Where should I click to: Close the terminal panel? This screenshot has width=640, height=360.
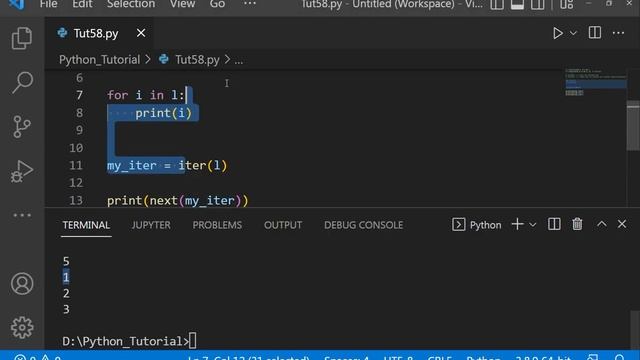622,224
